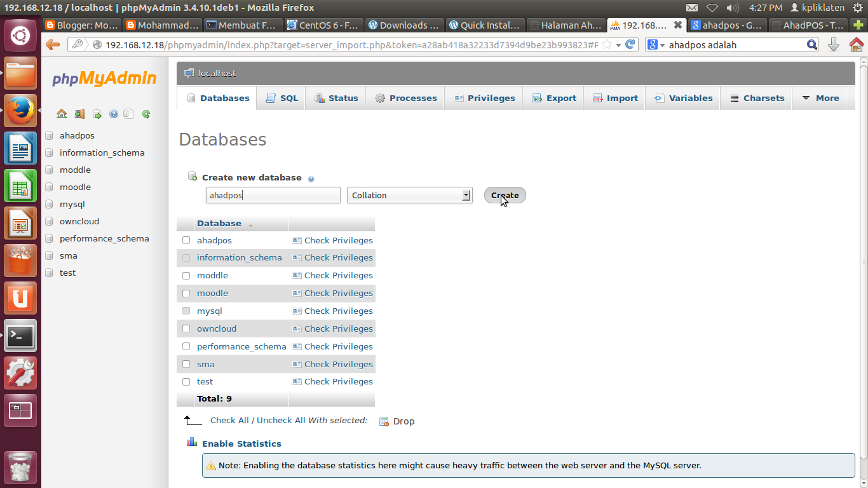868x488 pixels.
Task: Click the new database name input field
Action: pyautogui.click(x=273, y=195)
